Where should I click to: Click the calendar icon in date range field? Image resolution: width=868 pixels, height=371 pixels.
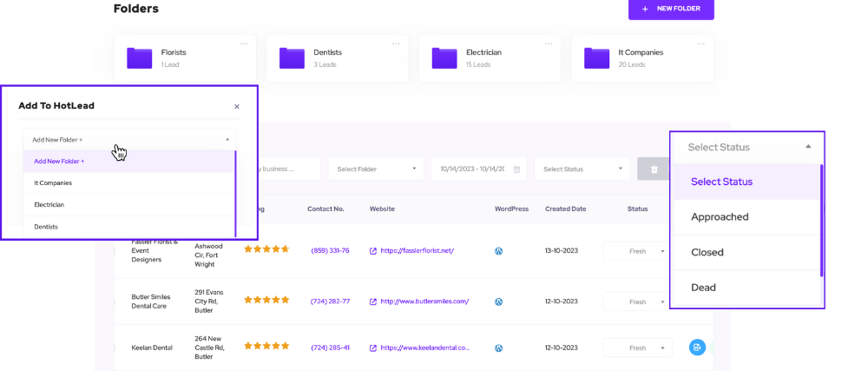[517, 169]
